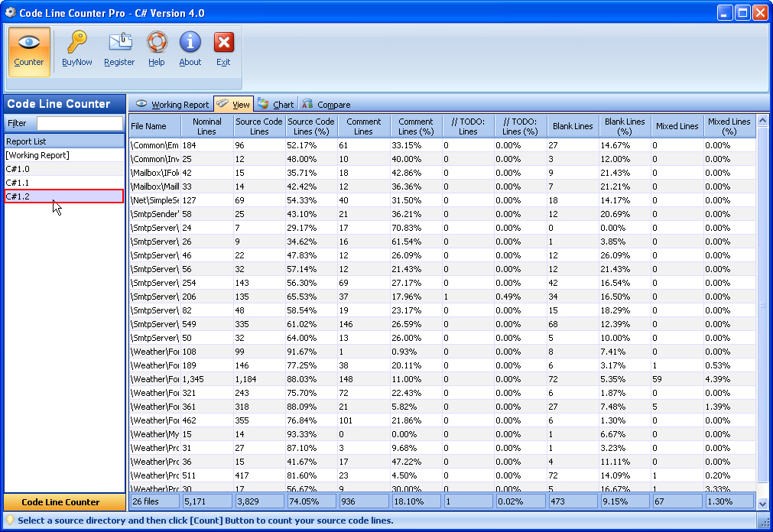Image resolution: width=773 pixels, height=532 pixels.
Task: Click the Chart tab icon
Action: point(263,103)
